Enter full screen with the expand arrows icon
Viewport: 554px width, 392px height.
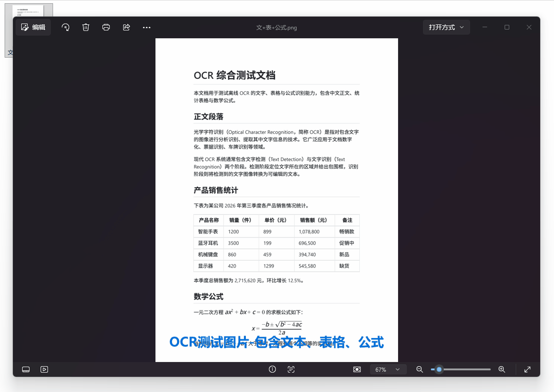pyautogui.click(x=528, y=369)
